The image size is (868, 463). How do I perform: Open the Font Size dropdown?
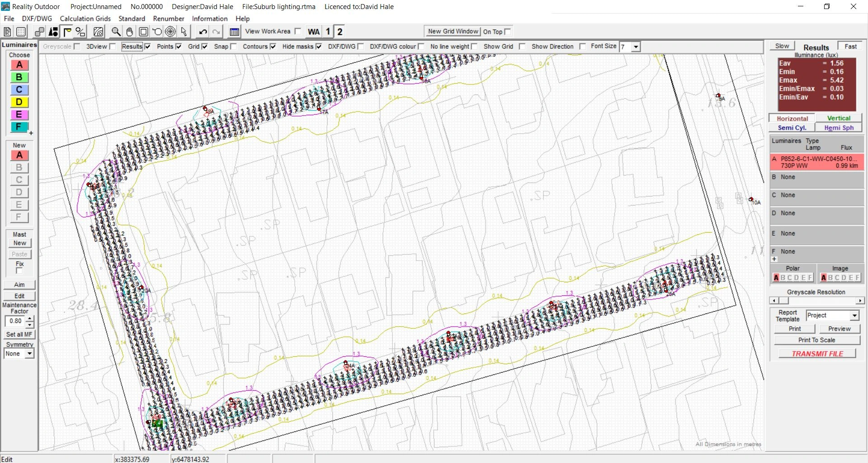point(636,47)
